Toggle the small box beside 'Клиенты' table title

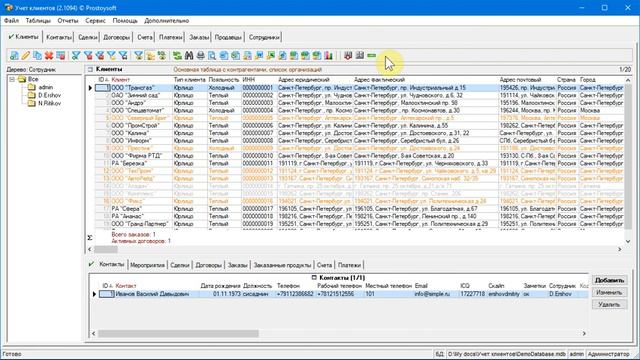pos(90,69)
